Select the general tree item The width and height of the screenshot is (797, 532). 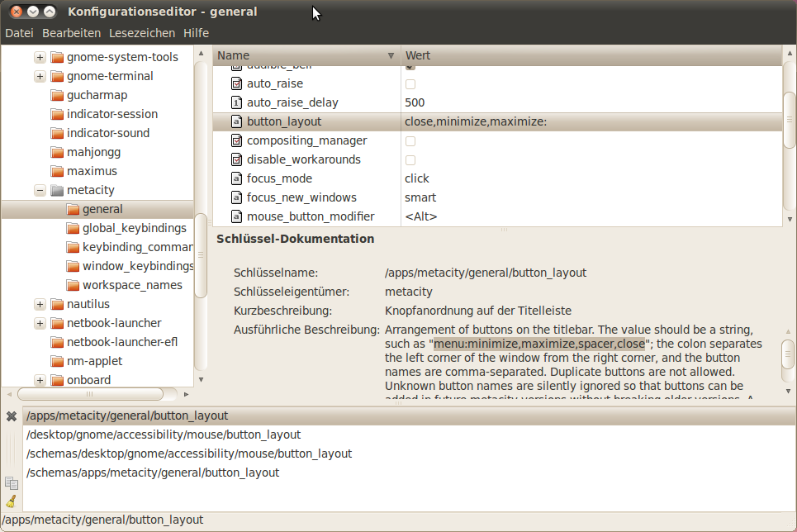point(97,209)
